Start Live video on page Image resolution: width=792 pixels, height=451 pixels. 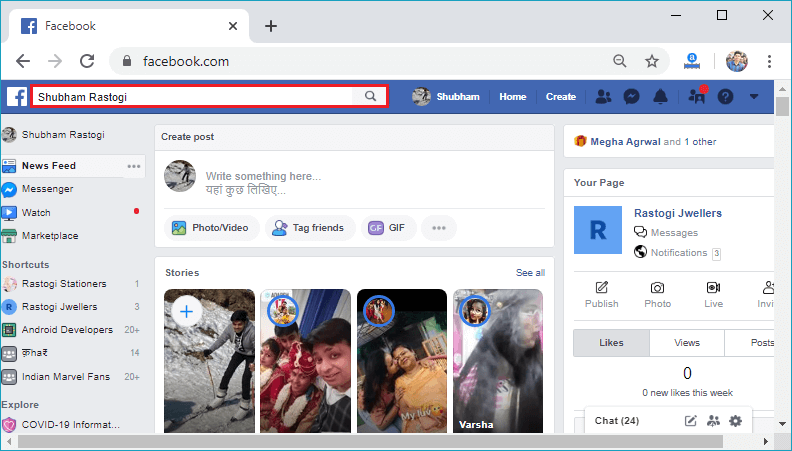(714, 295)
